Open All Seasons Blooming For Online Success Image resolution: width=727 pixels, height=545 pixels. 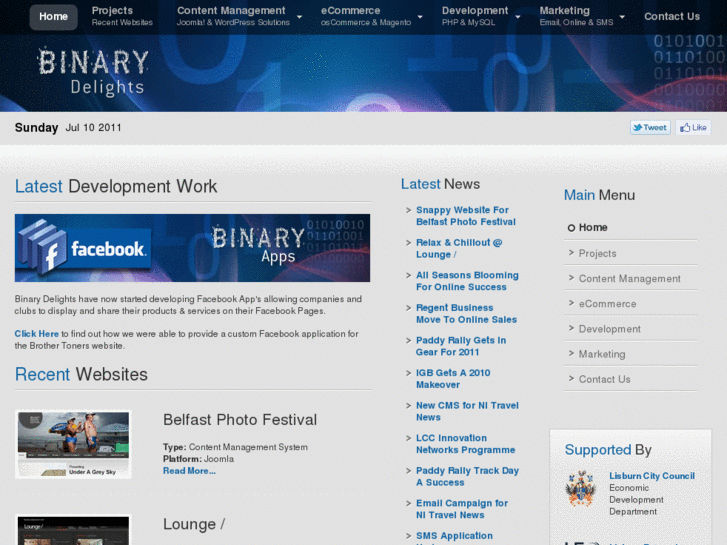tap(467, 281)
